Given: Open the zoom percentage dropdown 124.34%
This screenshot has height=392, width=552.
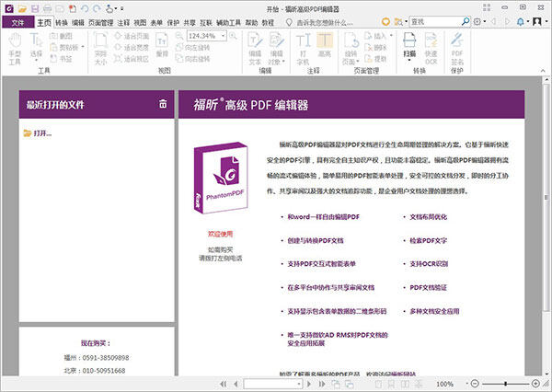Looking at the screenshot, I should click(223, 36).
